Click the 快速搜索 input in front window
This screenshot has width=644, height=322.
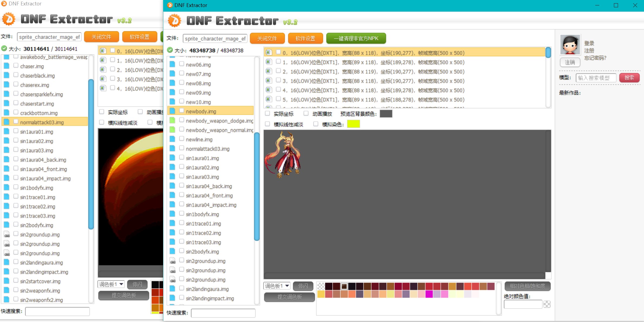pyautogui.click(x=223, y=313)
